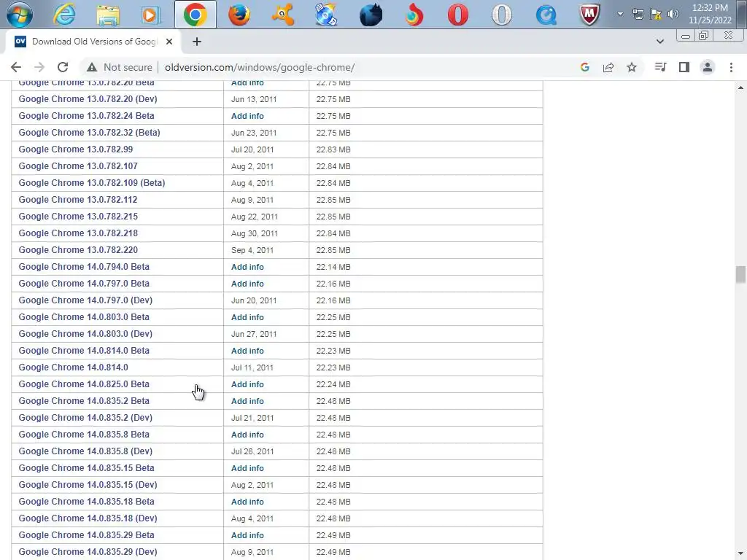Open Windows Explorer folder icon in taskbar

pos(108,15)
